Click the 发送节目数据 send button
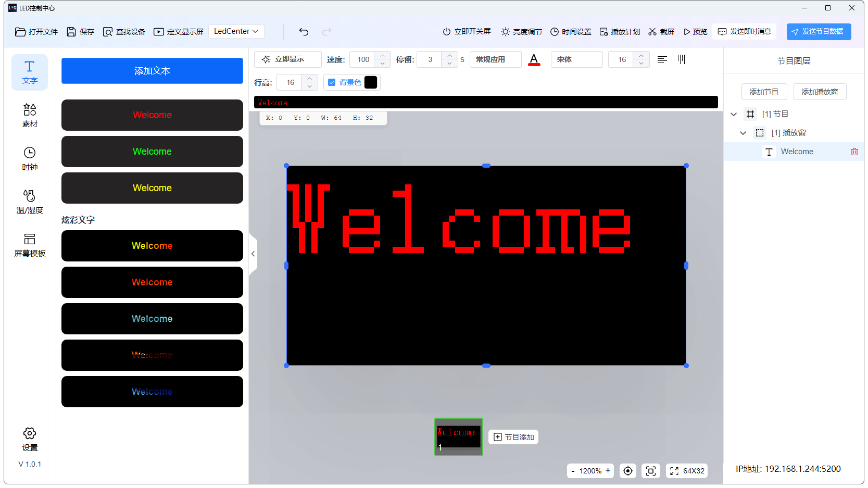This screenshot has width=868, height=488. coord(819,32)
